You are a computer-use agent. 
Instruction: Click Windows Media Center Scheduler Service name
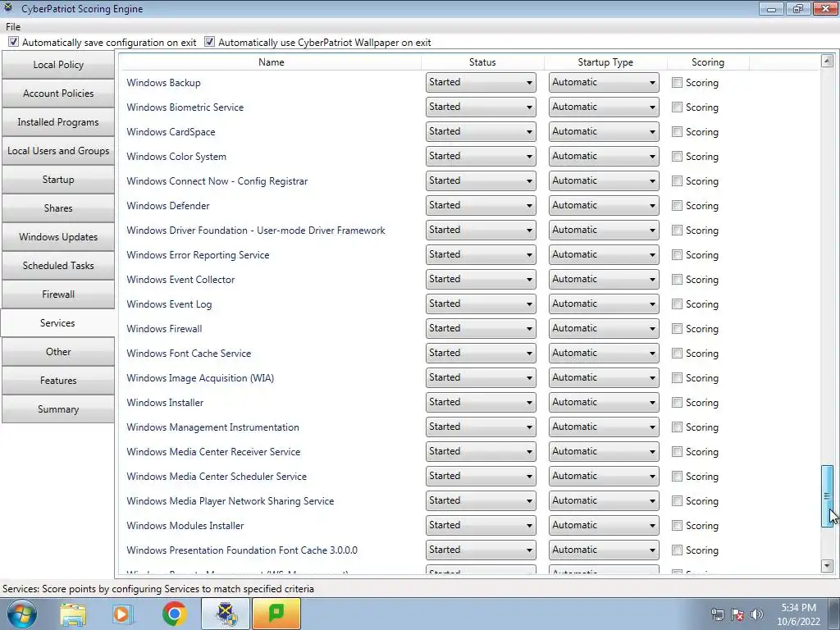[217, 477]
